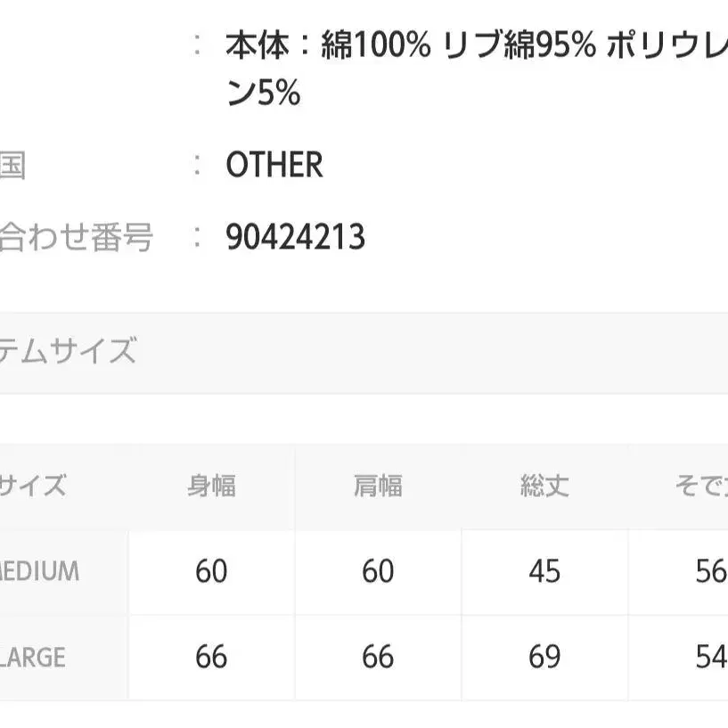Click LARGE 肩幅 value 66
This screenshot has height=728, width=728.
pyautogui.click(x=378, y=657)
